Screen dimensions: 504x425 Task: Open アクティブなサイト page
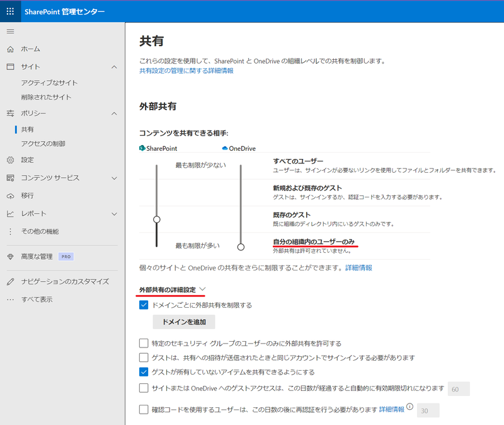(x=49, y=83)
